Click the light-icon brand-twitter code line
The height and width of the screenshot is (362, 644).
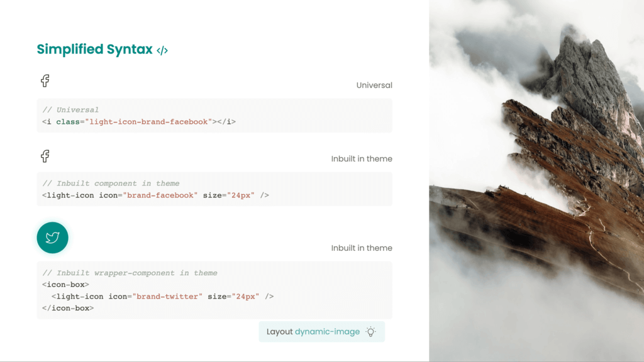point(163,297)
